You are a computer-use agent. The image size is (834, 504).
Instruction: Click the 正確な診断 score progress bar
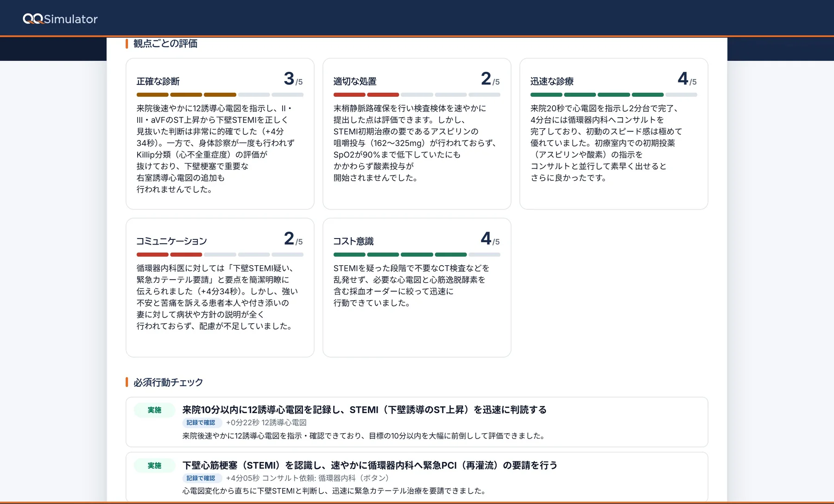[220, 94]
